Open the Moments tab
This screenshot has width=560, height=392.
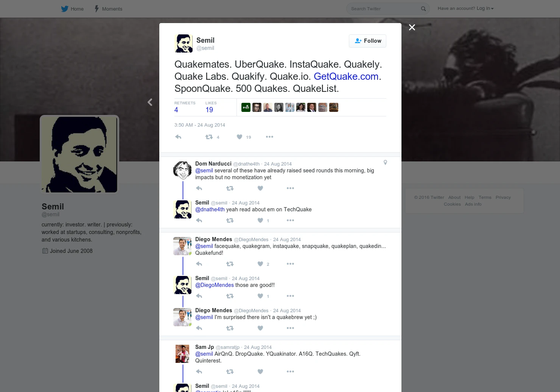coord(108,9)
